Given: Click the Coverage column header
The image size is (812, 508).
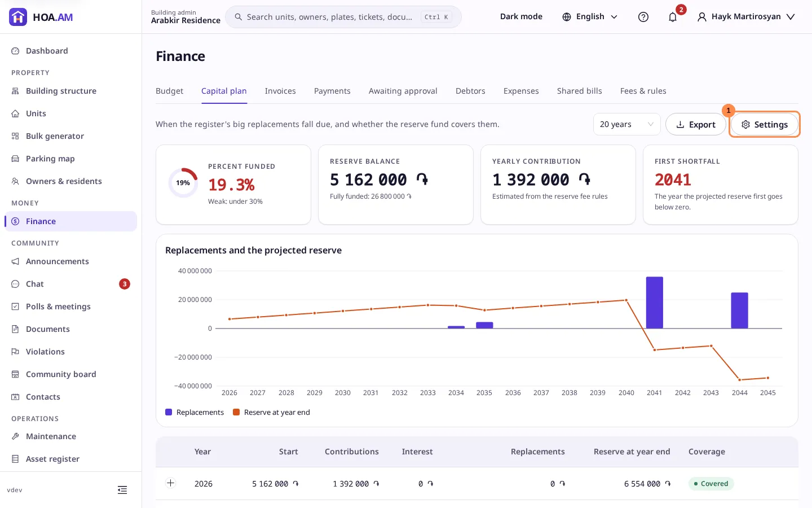Looking at the screenshot, I should pos(707,452).
